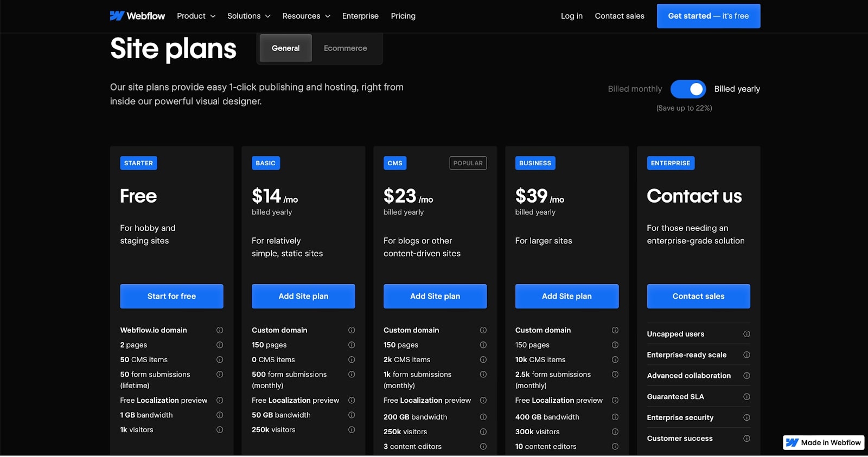Toggle the billed monthly/yearly switch
Screen dimensions: 868x457
tap(688, 89)
